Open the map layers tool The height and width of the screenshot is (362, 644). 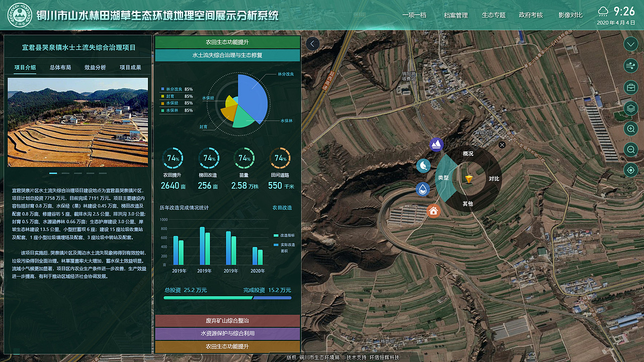point(630,108)
